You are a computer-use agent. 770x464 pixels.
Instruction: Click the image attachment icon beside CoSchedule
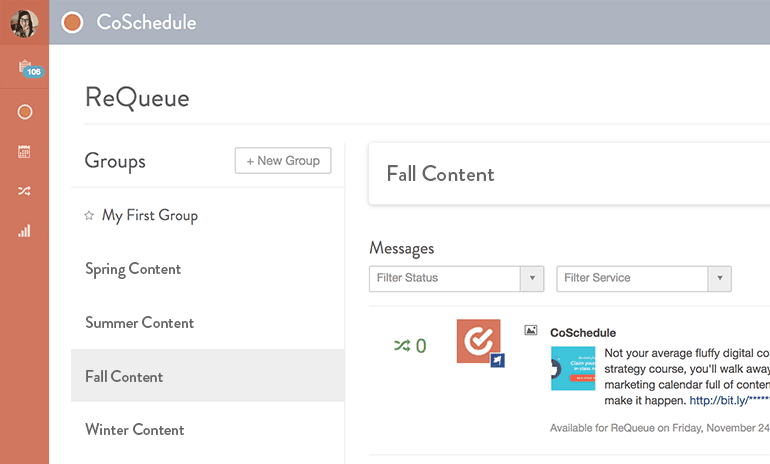(531, 330)
